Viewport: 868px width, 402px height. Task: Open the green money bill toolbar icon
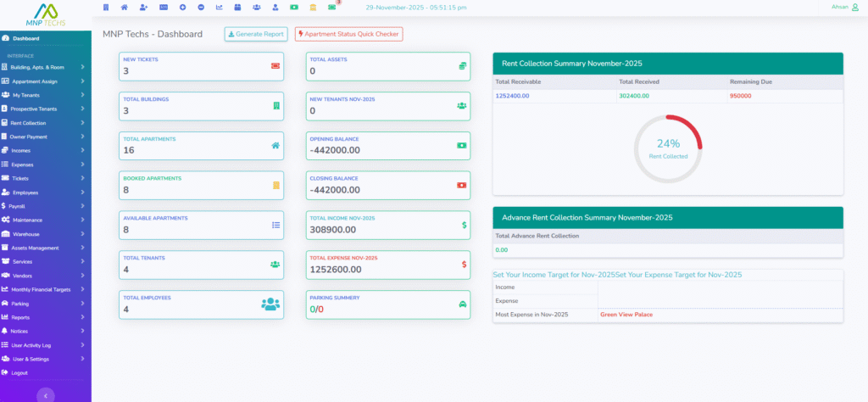[294, 7]
